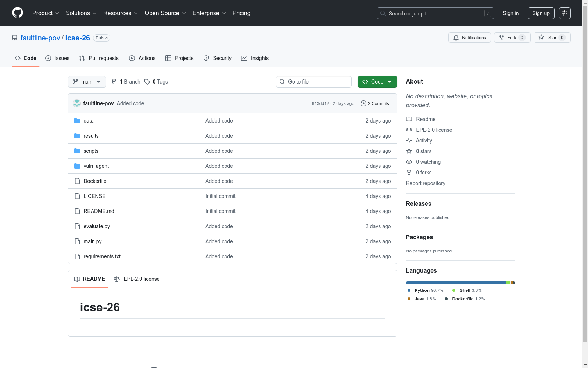588x368 pixels.
Task: Click Sign in
Action: pyautogui.click(x=511, y=13)
